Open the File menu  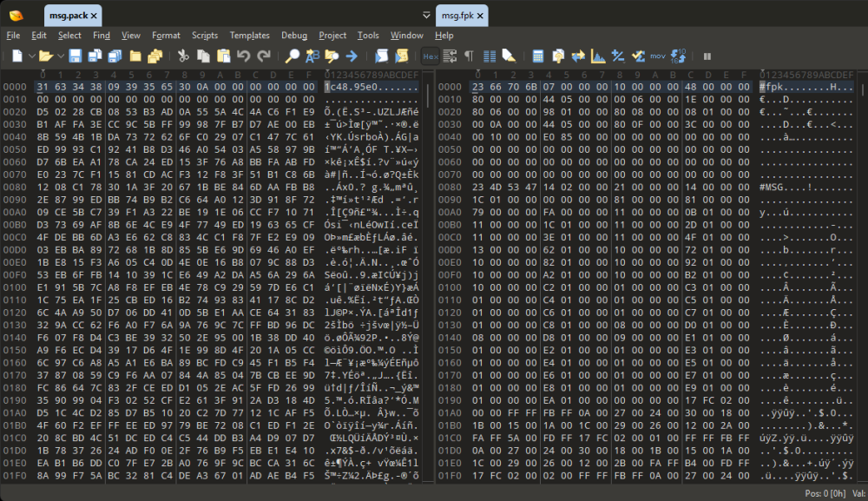(x=13, y=35)
